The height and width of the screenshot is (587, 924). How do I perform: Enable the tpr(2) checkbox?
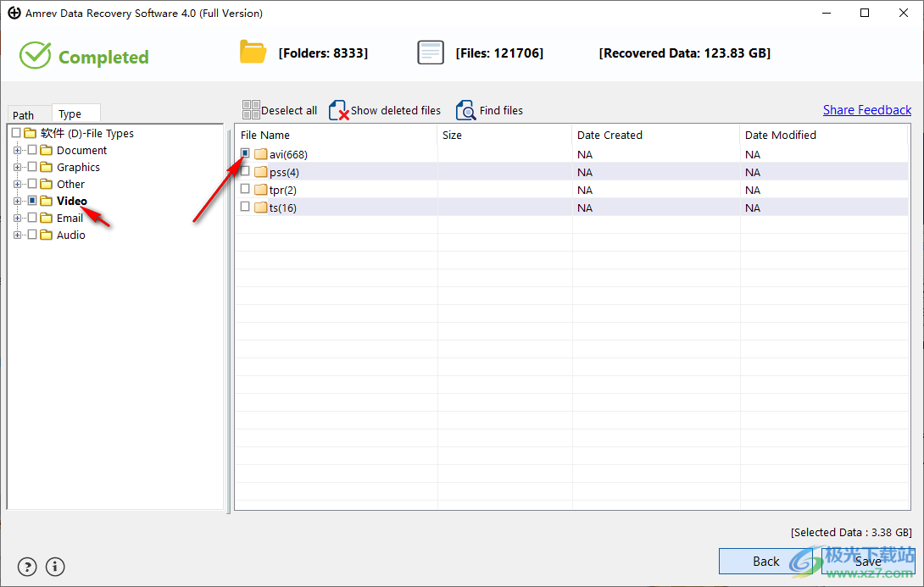click(x=245, y=190)
